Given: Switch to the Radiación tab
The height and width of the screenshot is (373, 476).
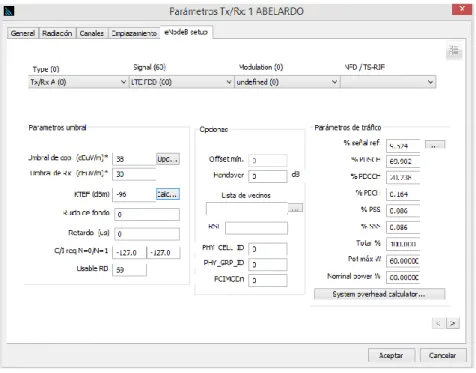Looking at the screenshot, I should click(57, 33).
